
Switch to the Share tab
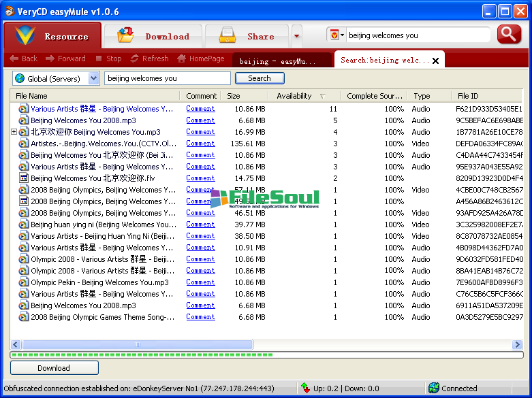[247, 36]
